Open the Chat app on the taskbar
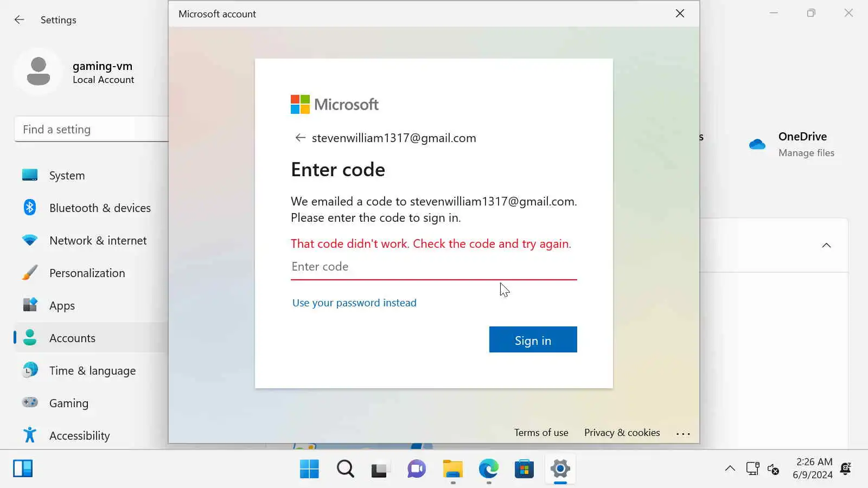The width and height of the screenshot is (868, 488). [417, 468]
